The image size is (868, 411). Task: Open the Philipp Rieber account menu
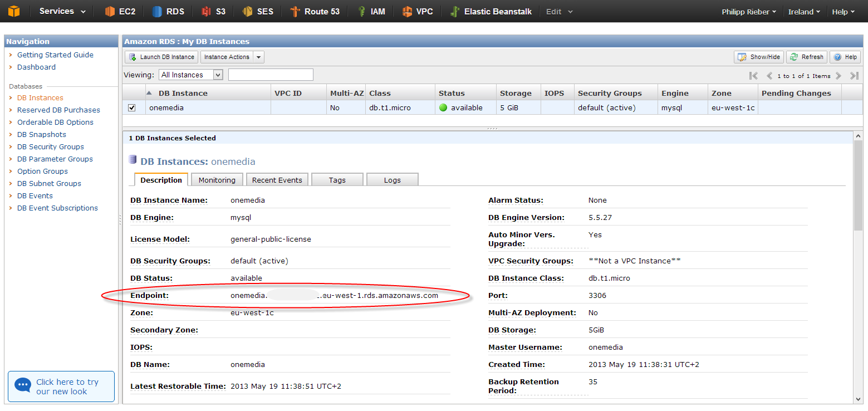(749, 12)
